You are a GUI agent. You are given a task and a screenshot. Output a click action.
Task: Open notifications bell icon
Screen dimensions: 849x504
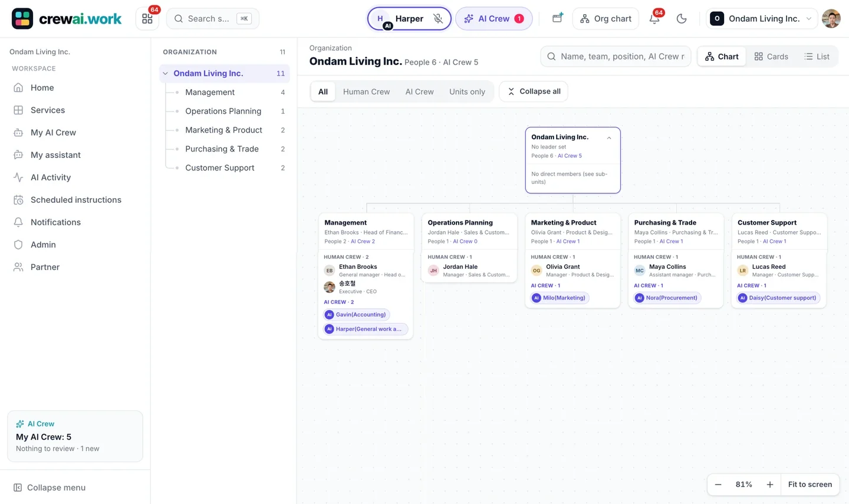[654, 19]
